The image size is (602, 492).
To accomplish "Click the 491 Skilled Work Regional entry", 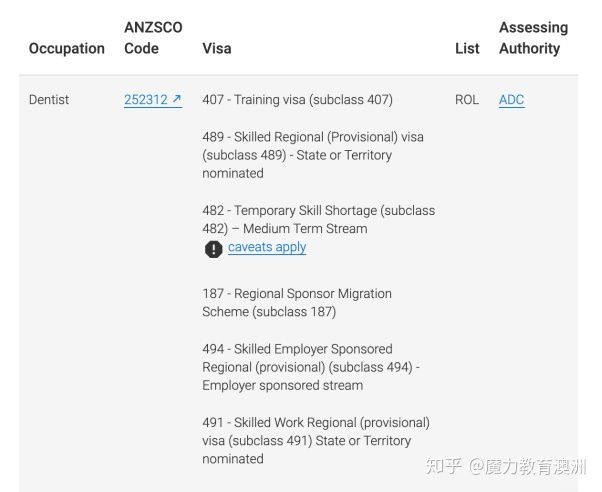I will point(316,441).
